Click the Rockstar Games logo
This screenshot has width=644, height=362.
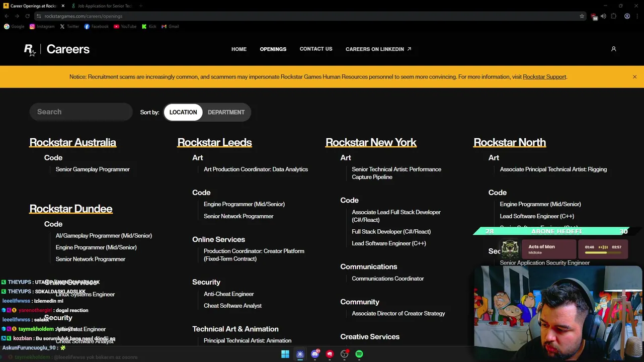click(30, 50)
